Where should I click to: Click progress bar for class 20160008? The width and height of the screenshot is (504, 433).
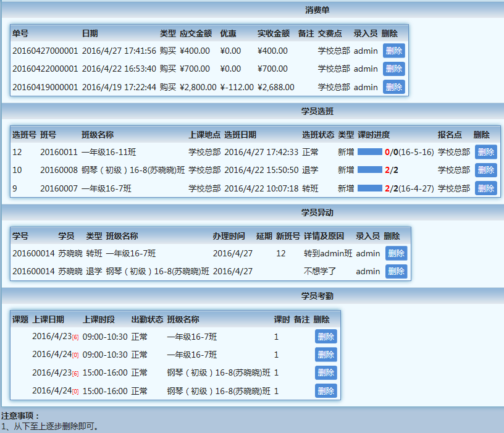point(369,170)
